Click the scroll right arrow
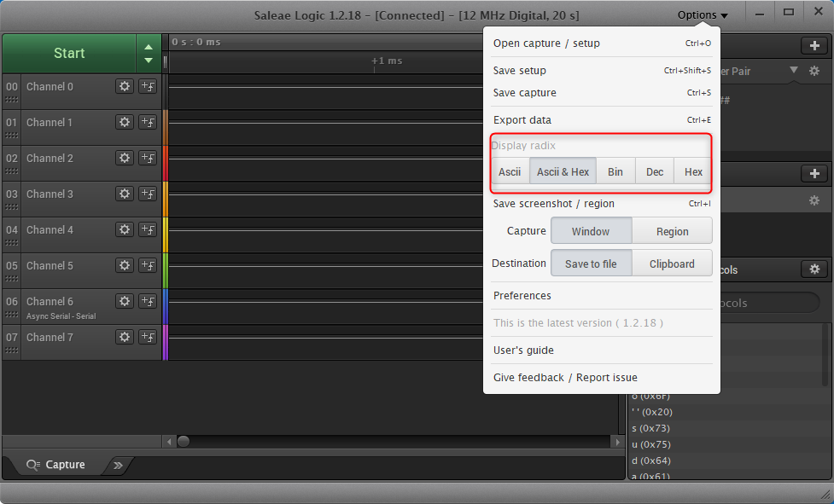The height and width of the screenshot is (504, 834). pos(617,442)
